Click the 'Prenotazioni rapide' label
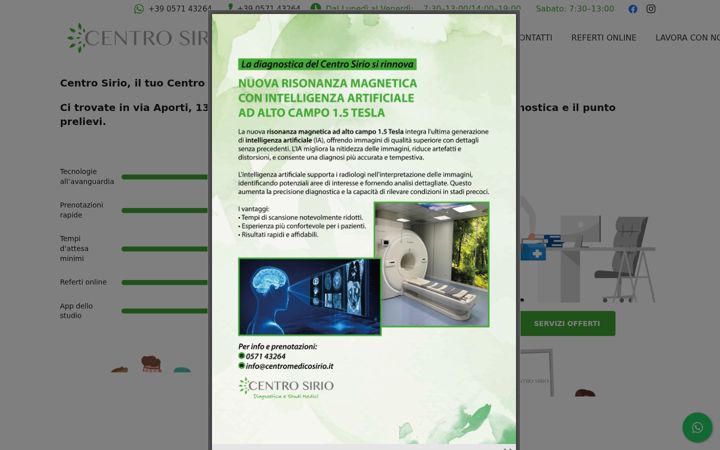The image size is (720, 450). (81, 210)
